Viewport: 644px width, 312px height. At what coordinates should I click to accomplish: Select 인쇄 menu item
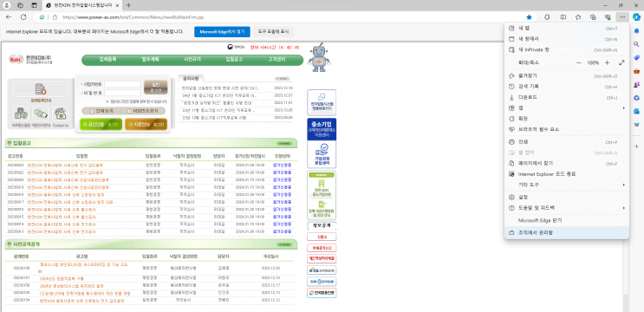[x=566, y=142]
